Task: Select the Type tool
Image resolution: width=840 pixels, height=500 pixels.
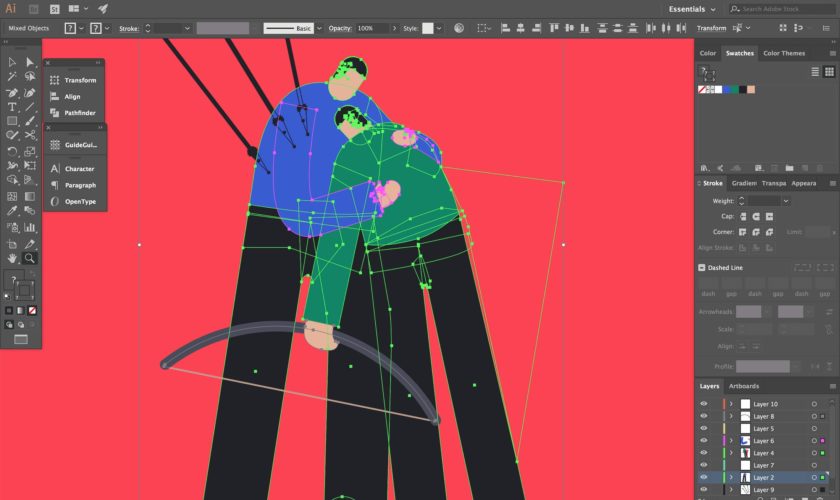Action: 12,107
